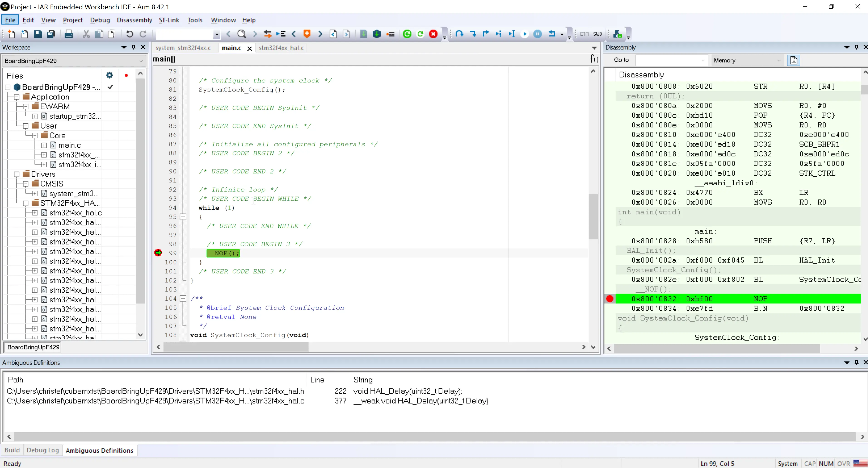Collapse the Drivers folder in workspace
This screenshot has height=468, width=868.
pyautogui.click(x=17, y=174)
